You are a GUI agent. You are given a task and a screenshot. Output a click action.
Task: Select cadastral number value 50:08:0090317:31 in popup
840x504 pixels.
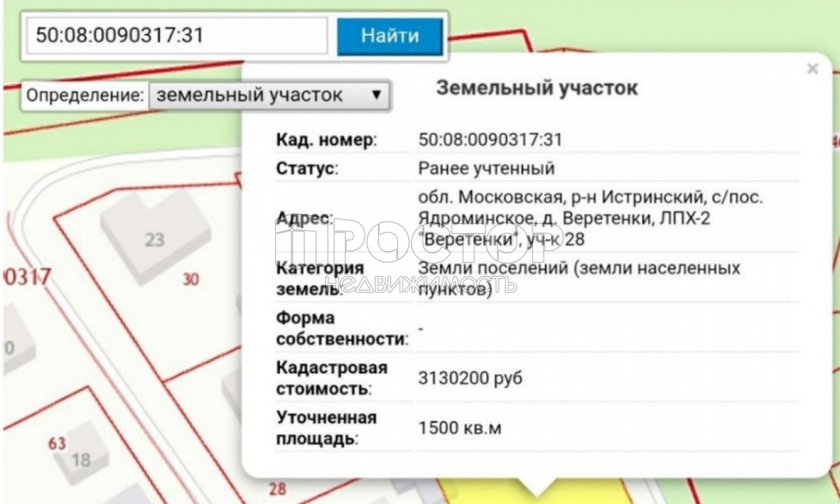(x=490, y=139)
